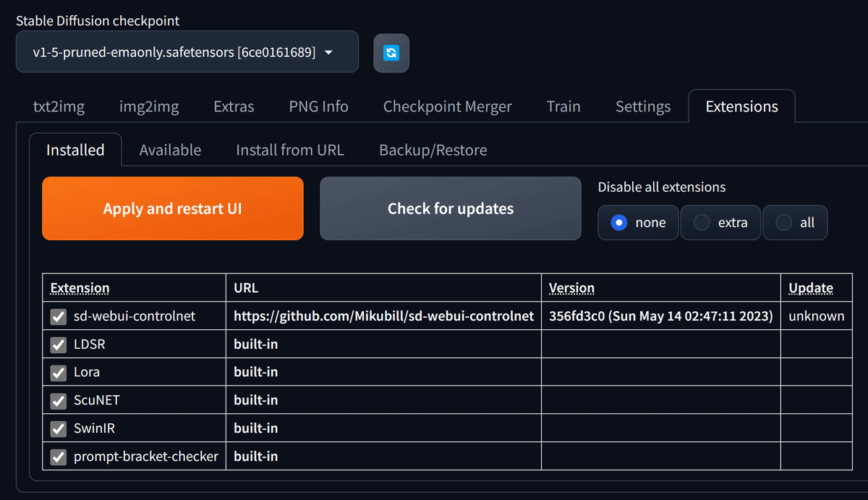Disable the ScuNET extension checkbox

(x=59, y=401)
